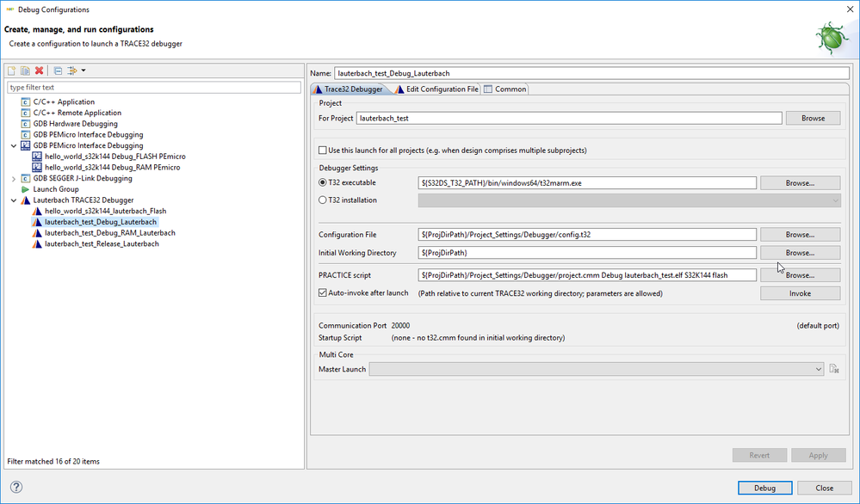Viewport: 860px width, 504px height.
Task: Collapse the GDB PEMicro Interface Debugging node
Action: tap(14, 145)
